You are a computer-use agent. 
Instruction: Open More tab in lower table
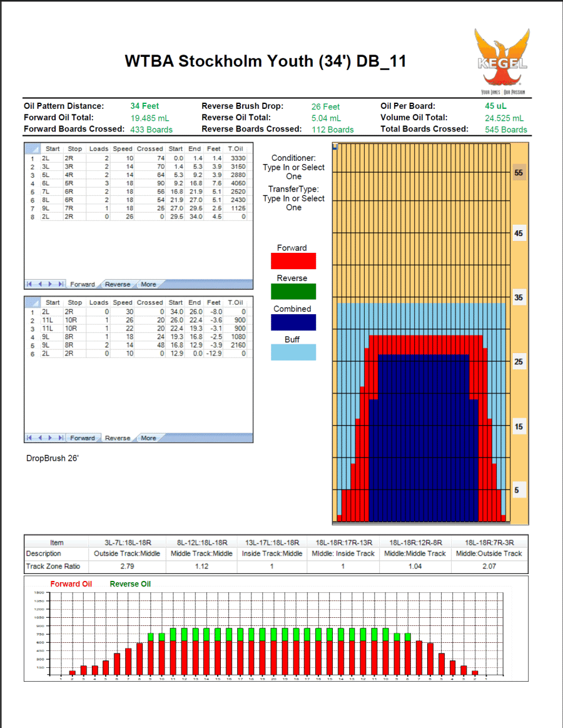tap(148, 438)
